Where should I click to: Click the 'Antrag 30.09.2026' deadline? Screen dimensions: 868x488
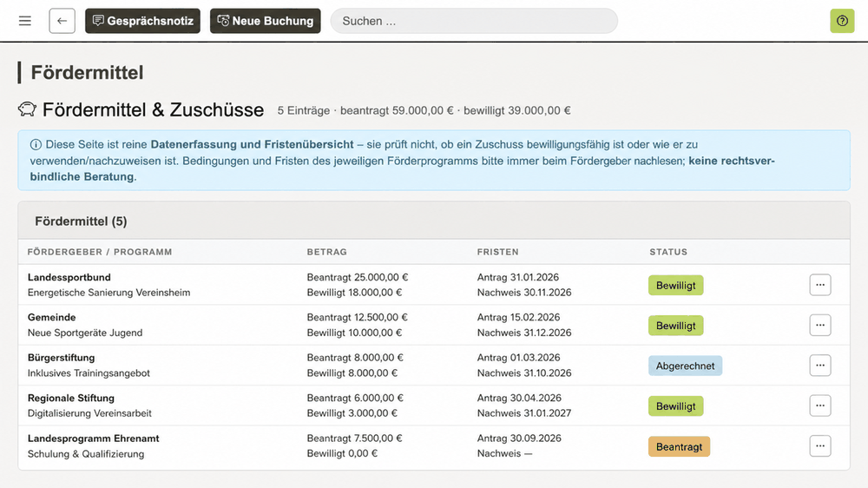pyautogui.click(x=519, y=439)
